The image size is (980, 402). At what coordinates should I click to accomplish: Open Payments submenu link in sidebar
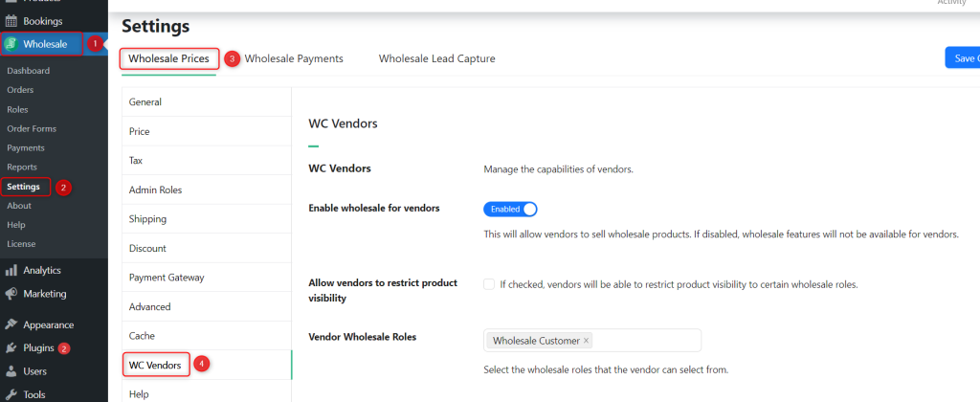point(26,148)
